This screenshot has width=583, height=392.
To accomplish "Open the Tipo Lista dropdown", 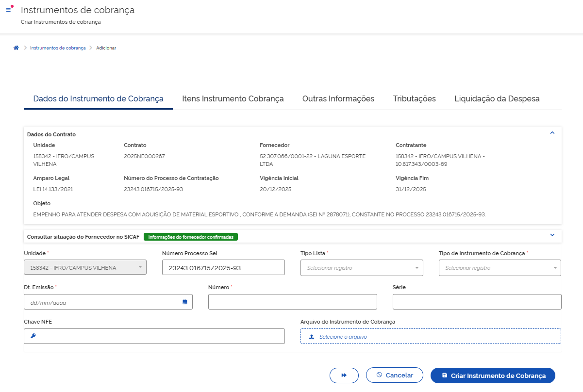I will pos(362,268).
